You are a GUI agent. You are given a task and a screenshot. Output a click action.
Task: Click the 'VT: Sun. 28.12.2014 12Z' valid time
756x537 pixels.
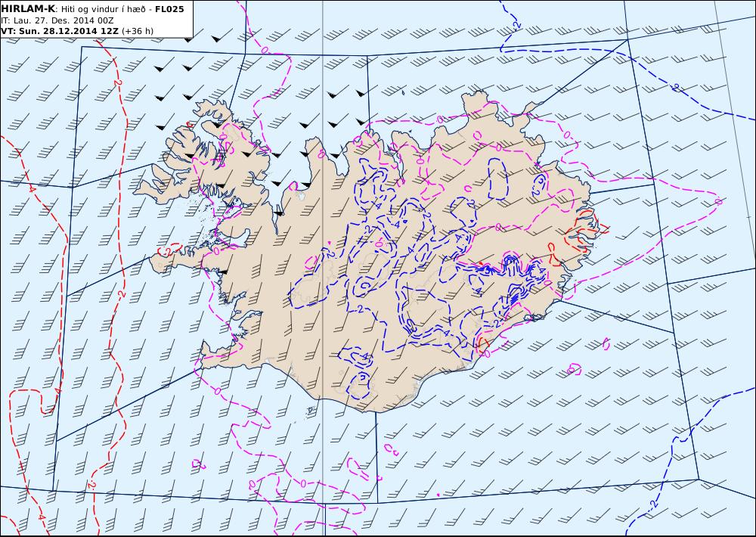(60, 31)
